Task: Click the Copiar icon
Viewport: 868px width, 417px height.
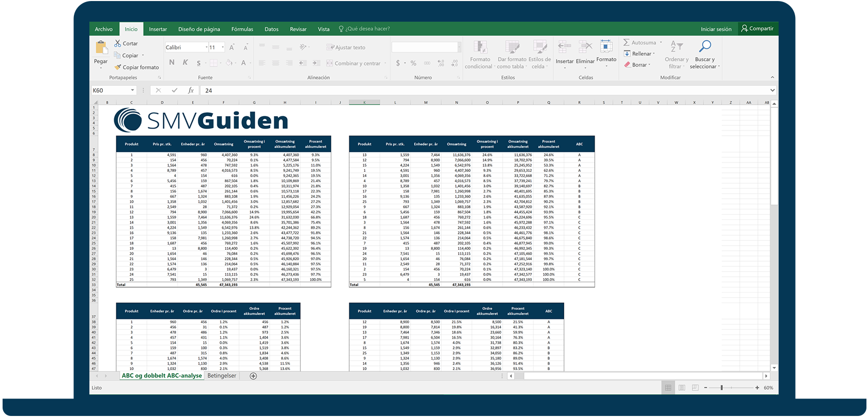Action: (x=117, y=55)
